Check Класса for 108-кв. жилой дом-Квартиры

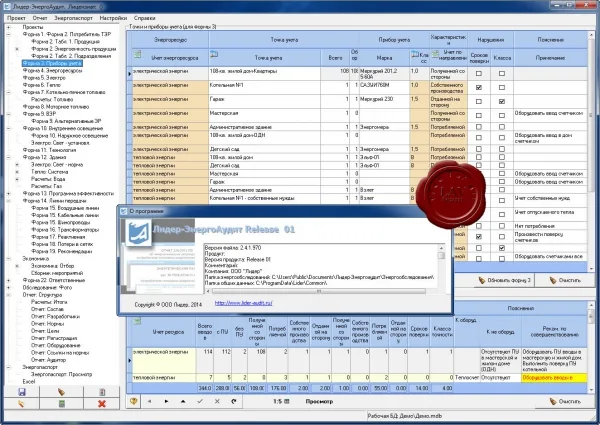502,73
